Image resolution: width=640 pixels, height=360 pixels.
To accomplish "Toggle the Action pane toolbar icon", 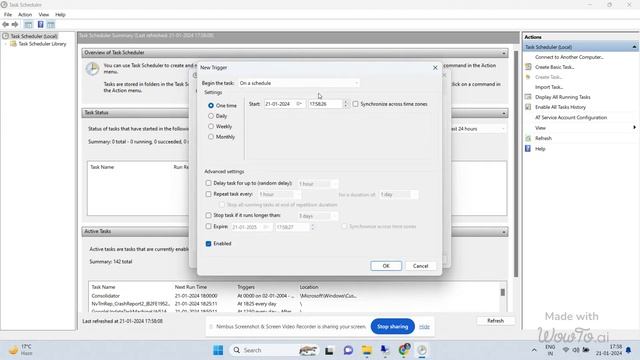I will (51, 24).
